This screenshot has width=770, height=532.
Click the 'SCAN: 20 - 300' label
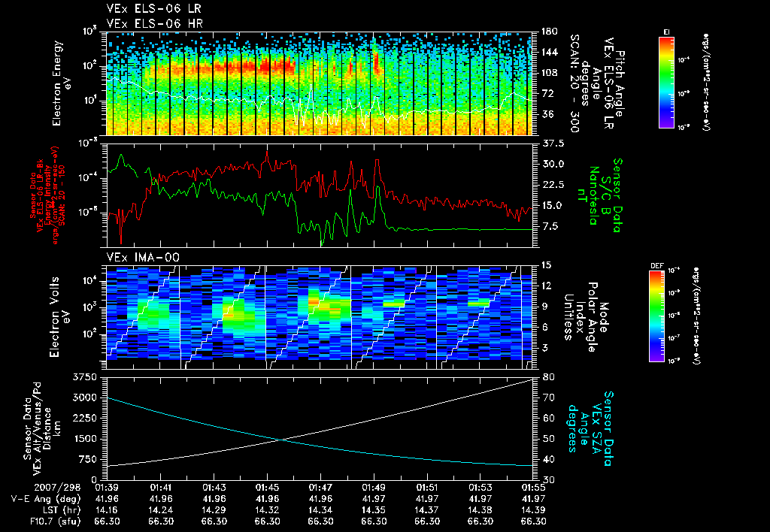coord(574,83)
